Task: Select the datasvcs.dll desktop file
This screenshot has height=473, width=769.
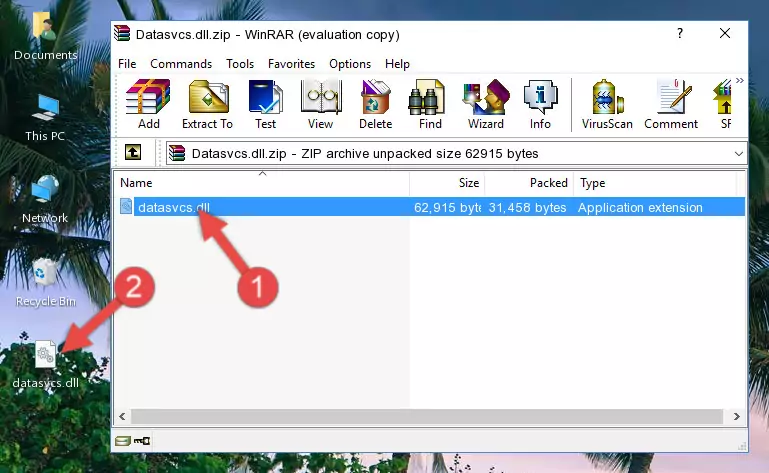Action: click(x=45, y=365)
